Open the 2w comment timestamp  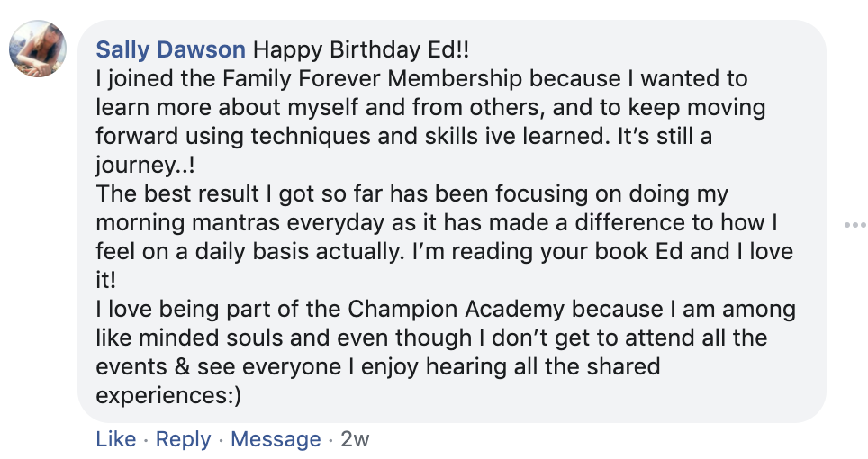pos(355,439)
